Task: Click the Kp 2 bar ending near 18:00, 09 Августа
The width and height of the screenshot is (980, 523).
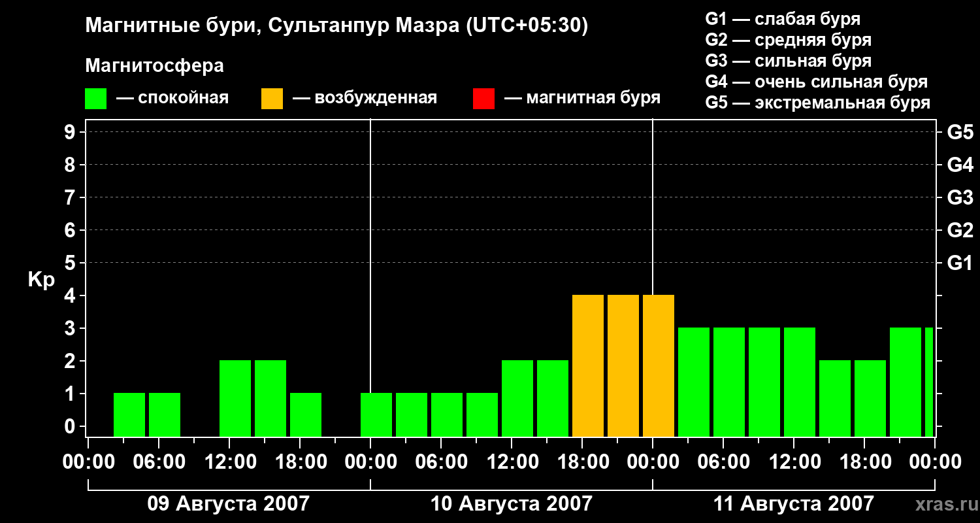Action: tap(270, 399)
